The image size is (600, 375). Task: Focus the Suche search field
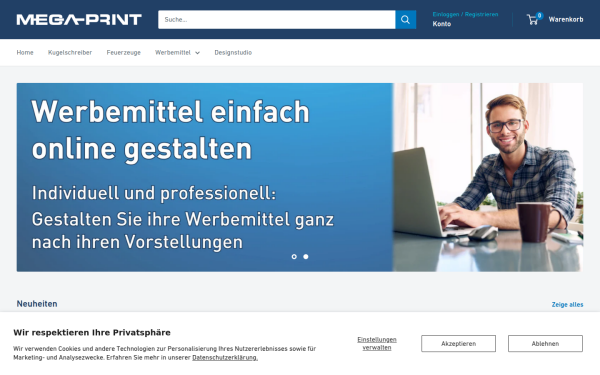[x=277, y=20]
